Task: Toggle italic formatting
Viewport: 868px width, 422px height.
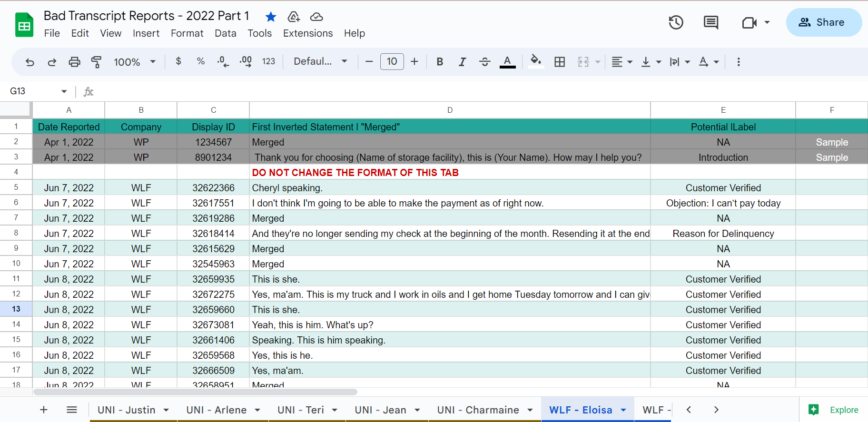Action: coord(462,62)
